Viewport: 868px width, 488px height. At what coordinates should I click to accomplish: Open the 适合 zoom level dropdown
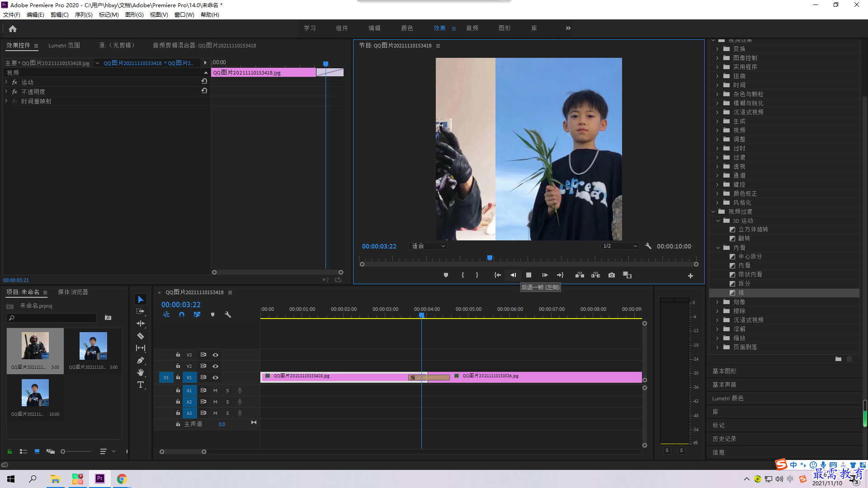point(428,246)
